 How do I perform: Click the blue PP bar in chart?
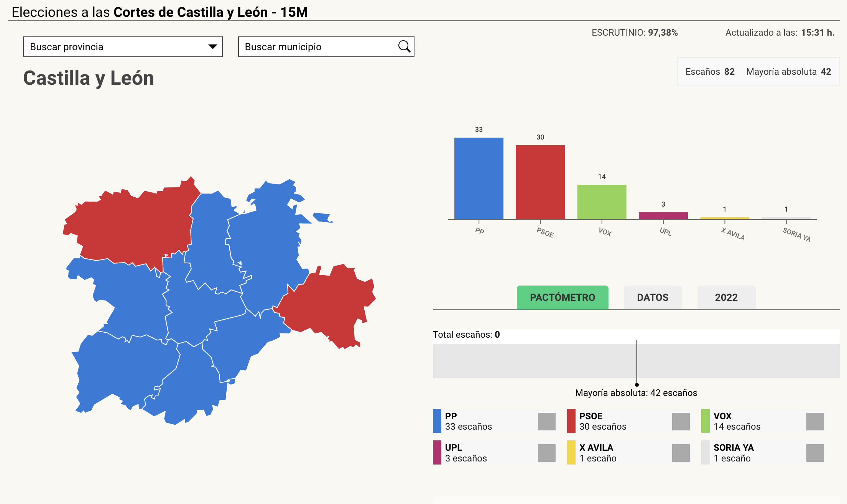point(479,178)
